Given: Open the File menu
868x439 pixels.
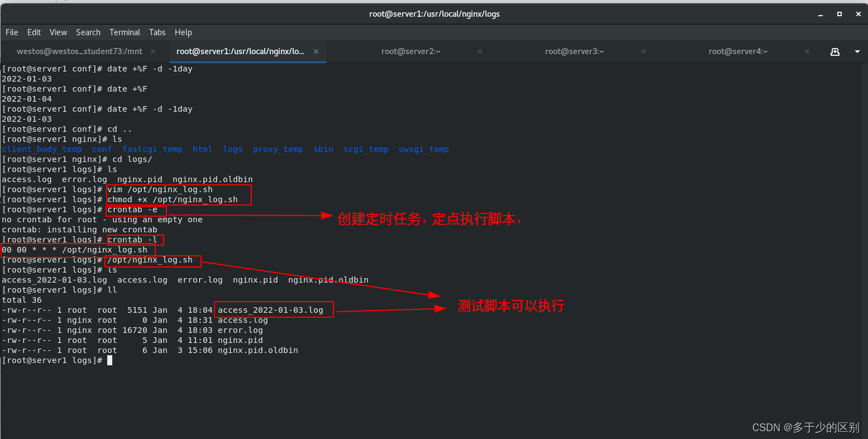Looking at the screenshot, I should (x=12, y=32).
